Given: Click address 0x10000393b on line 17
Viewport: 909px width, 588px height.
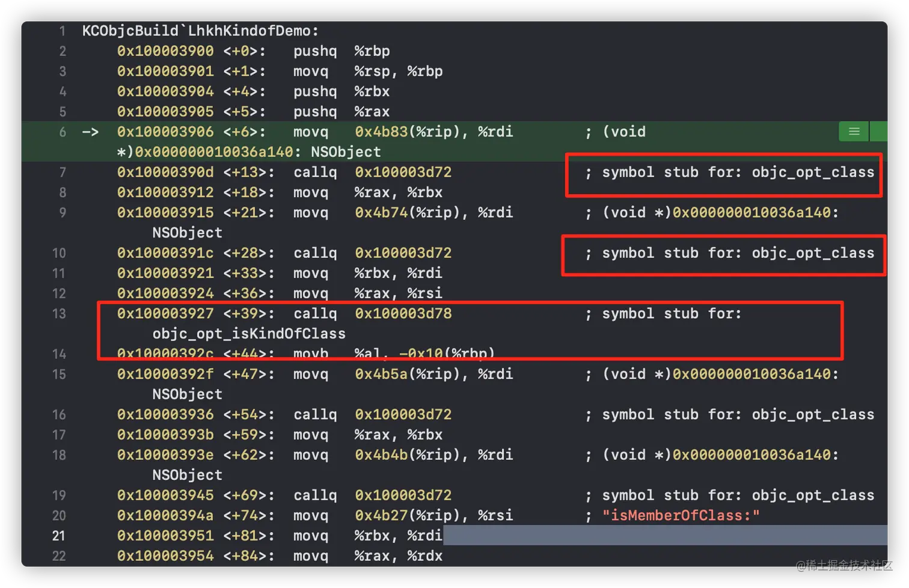Looking at the screenshot, I should [165, 435].
